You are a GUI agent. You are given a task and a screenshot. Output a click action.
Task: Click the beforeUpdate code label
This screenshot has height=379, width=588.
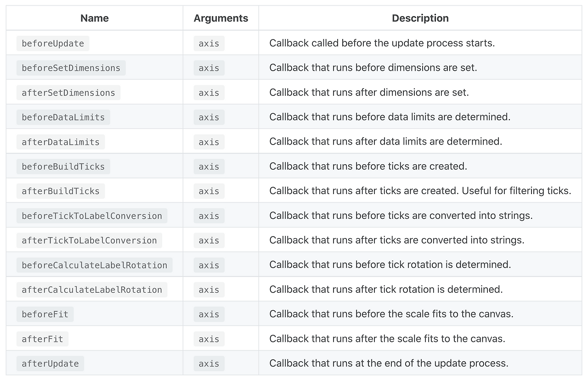pos(53,44)
